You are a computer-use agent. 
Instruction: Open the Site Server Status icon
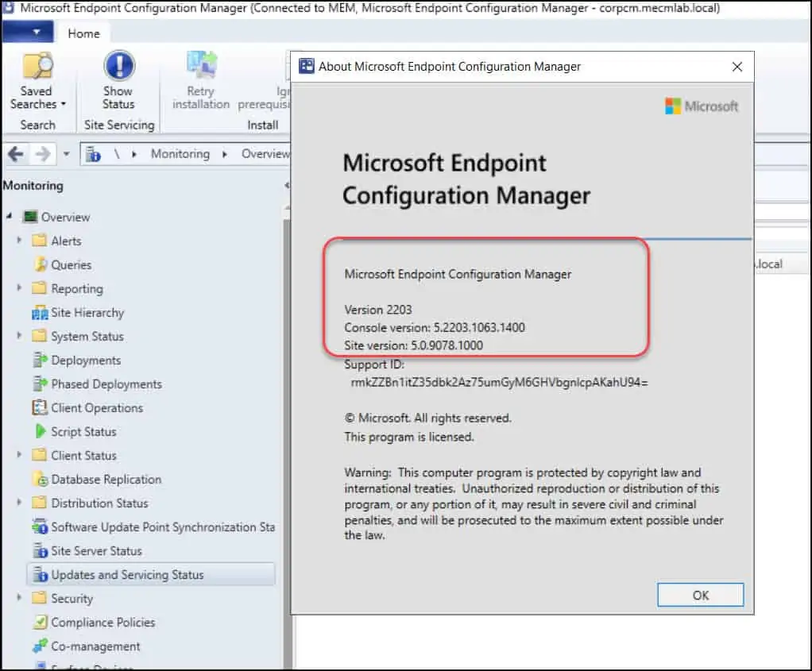point(40,551)
